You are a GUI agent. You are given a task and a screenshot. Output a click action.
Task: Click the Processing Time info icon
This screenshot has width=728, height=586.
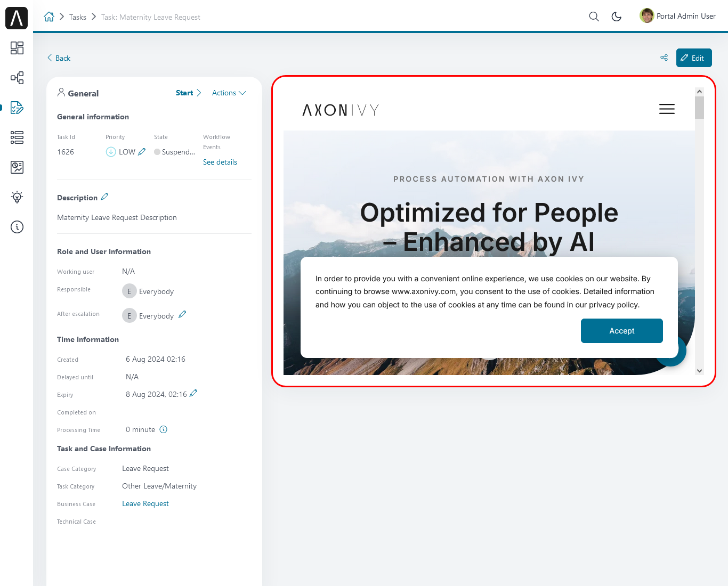pyautogui.click(x=164, y=429)
